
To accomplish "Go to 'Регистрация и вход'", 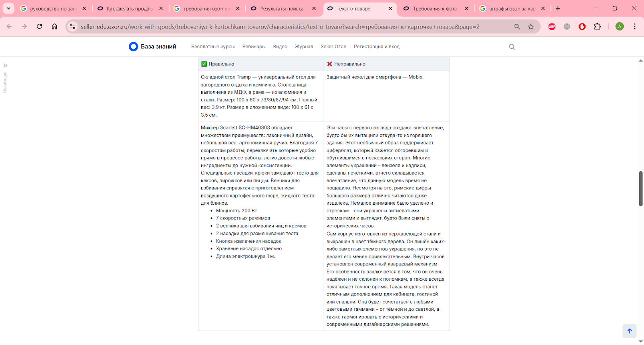I will (377, 47).
